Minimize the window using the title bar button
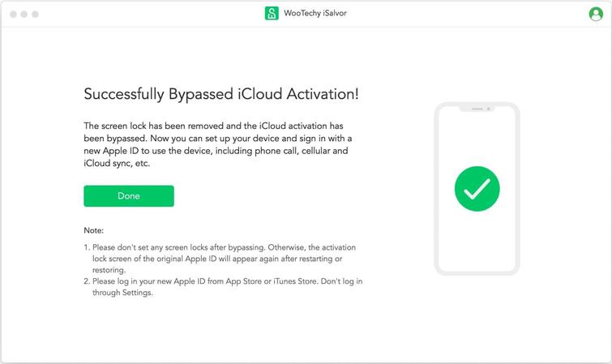 (24, 15)
